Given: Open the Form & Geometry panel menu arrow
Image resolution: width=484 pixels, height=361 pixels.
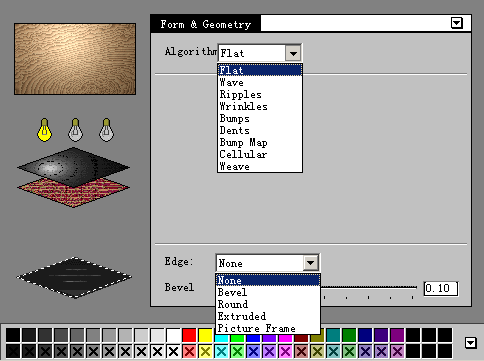Looking at the screenshot, I should click(457, 23).
